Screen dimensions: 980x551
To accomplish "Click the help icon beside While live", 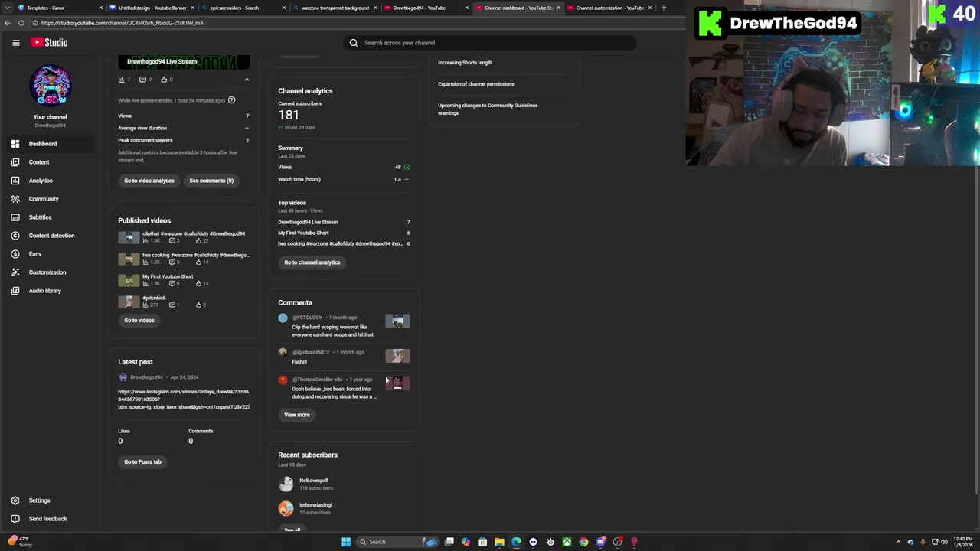I will point(231,100).
